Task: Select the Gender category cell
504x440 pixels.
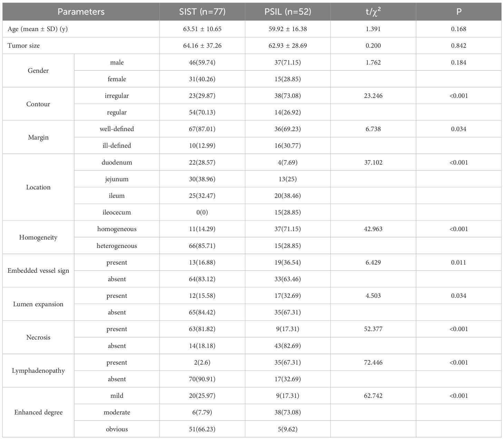Action: 38,71
